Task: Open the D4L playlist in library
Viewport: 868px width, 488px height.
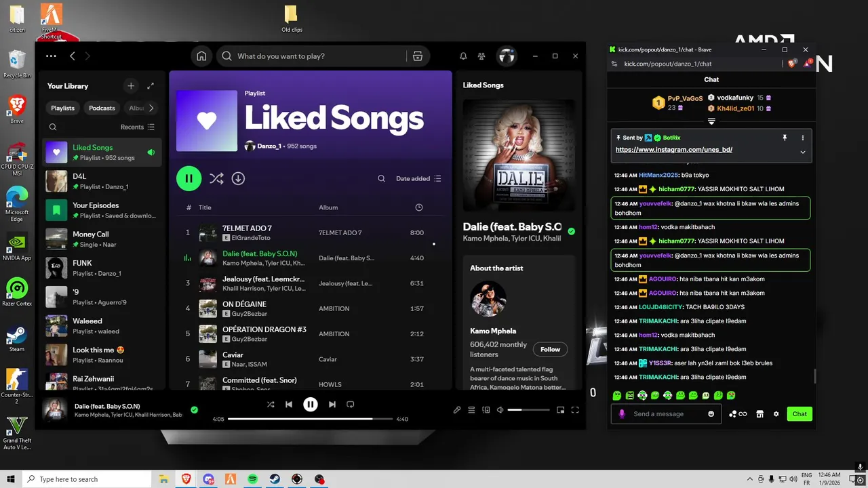Action: point(102,181)
